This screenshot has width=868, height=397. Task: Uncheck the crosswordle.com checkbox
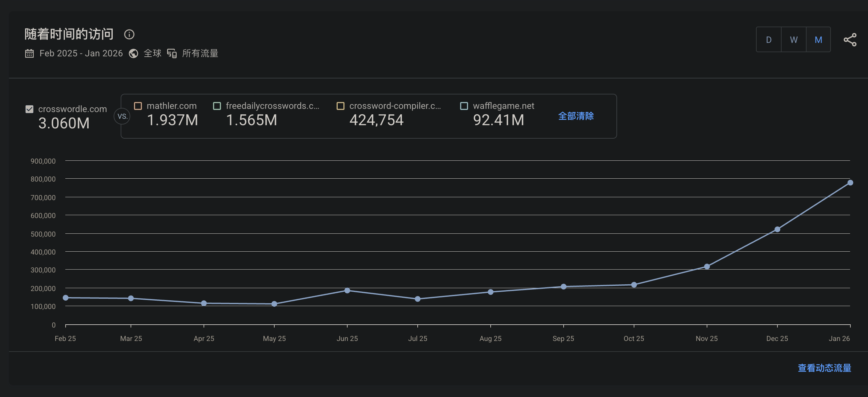pyautogui.click(x=29, y=109)
